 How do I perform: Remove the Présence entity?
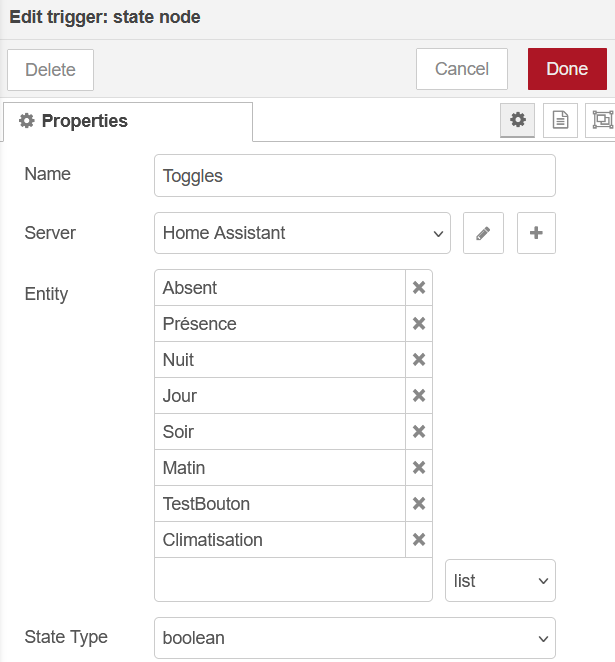coord(419,324)
